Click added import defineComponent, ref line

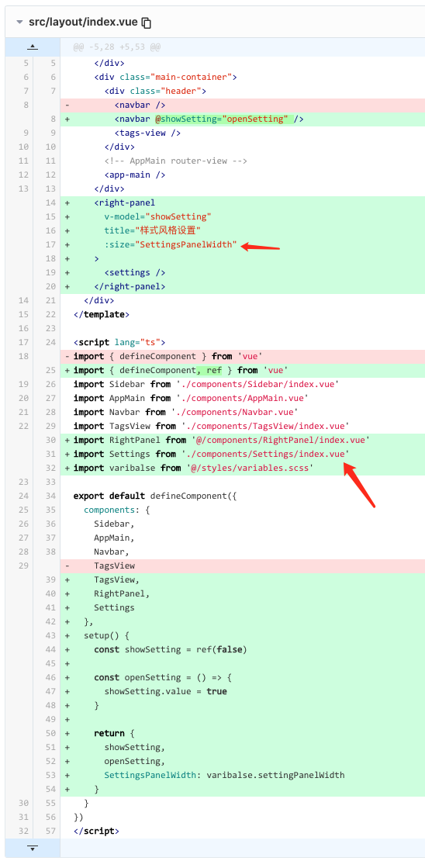coord(243,370)
